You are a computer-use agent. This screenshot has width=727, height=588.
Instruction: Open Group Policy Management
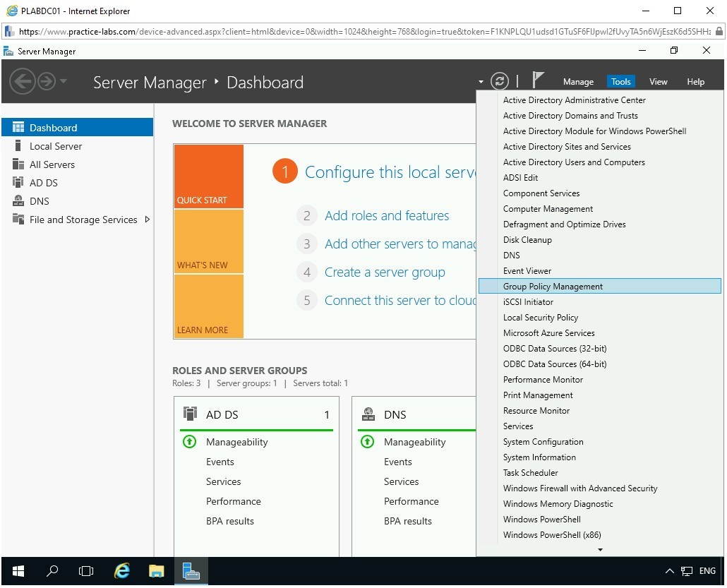[x=599, y=286]
